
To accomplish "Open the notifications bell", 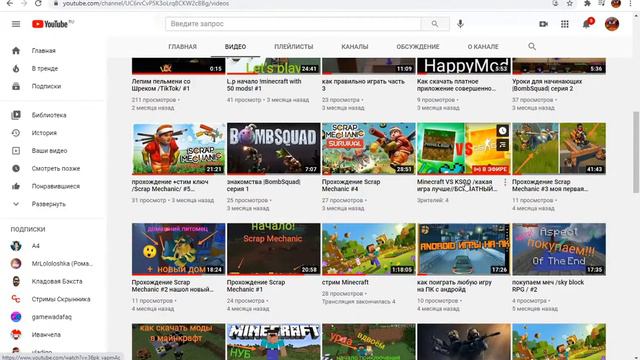I will tap(587, 24).
